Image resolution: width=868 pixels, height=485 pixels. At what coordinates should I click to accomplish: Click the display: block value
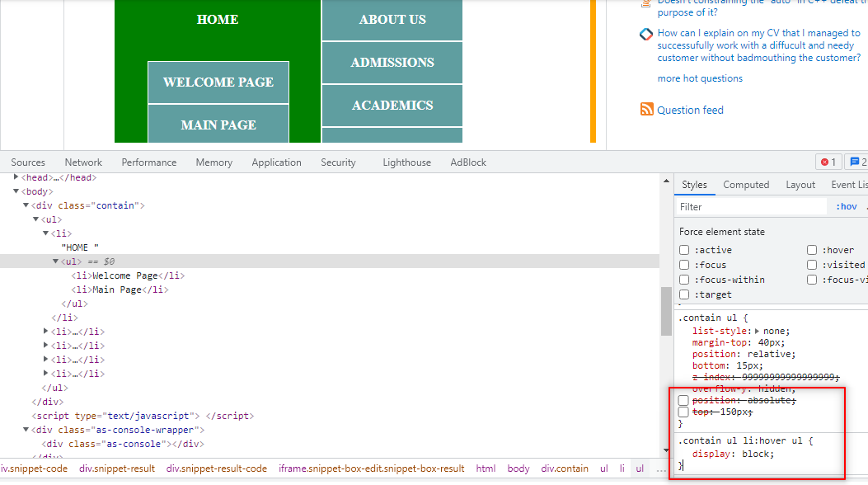[x=757, y=454]
